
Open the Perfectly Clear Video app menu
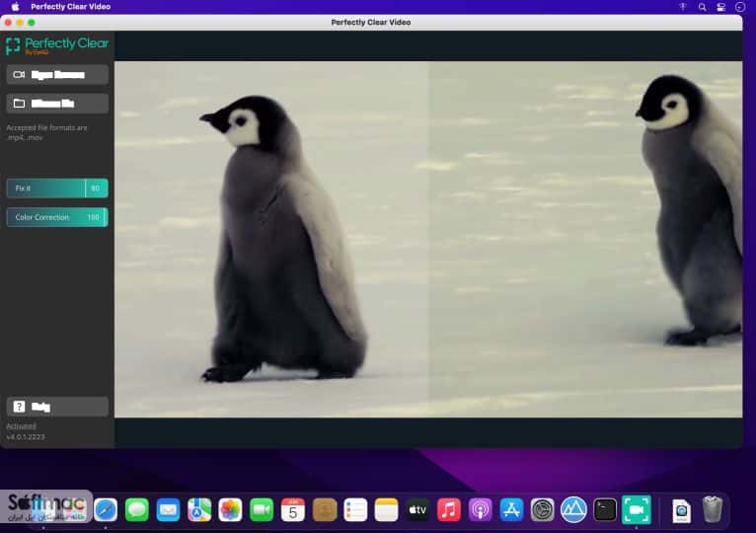point(70,7)
